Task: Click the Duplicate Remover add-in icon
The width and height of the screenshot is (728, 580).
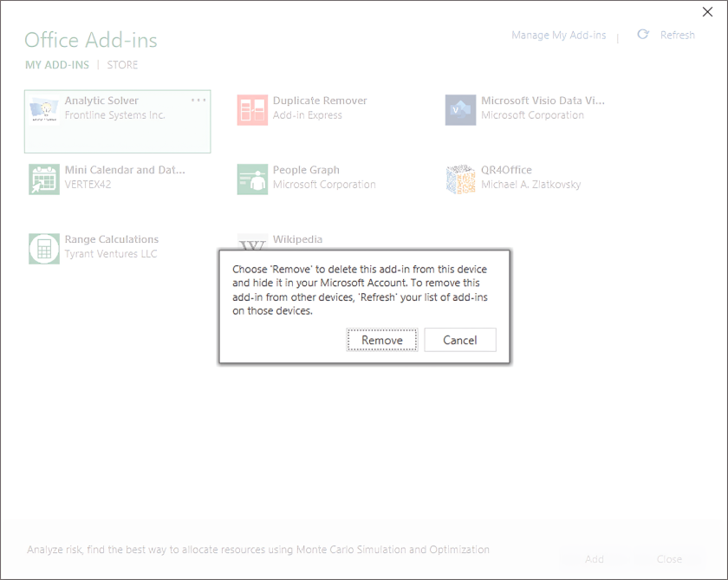Action: [x=252, y=110]
